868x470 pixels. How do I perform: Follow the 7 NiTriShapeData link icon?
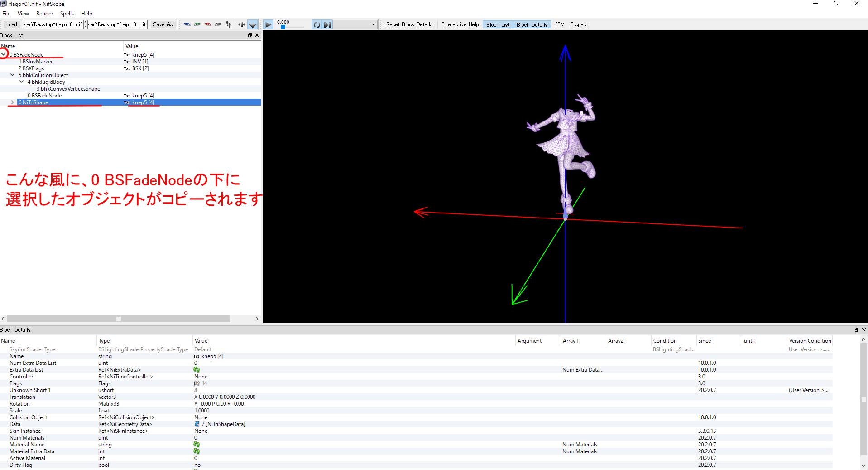(x=197, y=424)
